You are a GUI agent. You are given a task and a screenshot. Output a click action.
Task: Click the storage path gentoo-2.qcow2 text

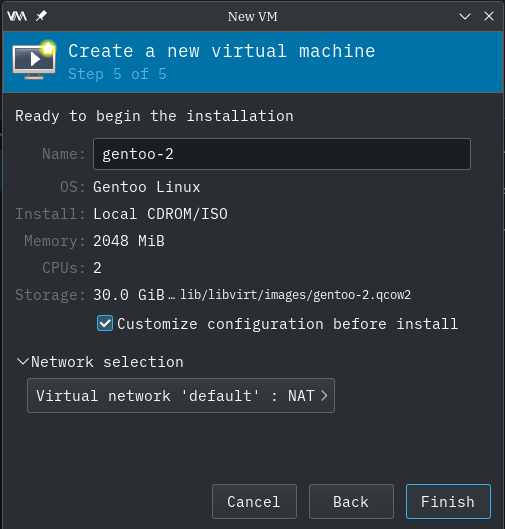296,295
